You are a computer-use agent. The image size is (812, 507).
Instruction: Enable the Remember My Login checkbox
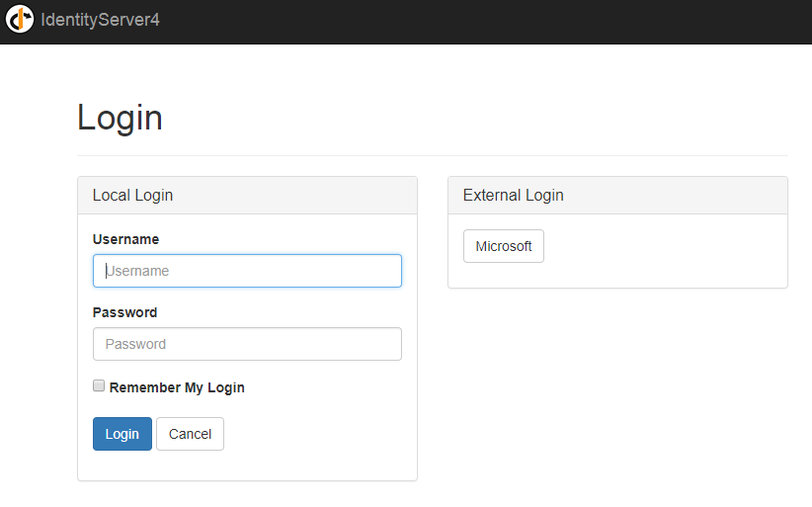click(99, 385)
